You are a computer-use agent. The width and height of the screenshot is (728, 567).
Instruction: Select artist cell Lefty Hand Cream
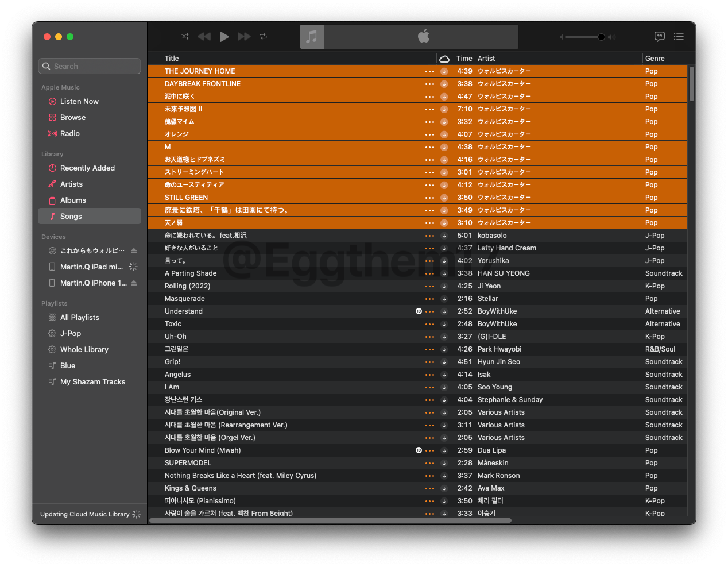point(507,248)
